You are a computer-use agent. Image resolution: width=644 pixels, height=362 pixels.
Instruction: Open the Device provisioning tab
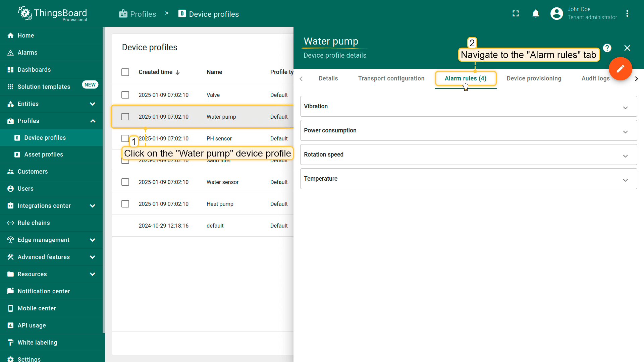coord(534,78)
